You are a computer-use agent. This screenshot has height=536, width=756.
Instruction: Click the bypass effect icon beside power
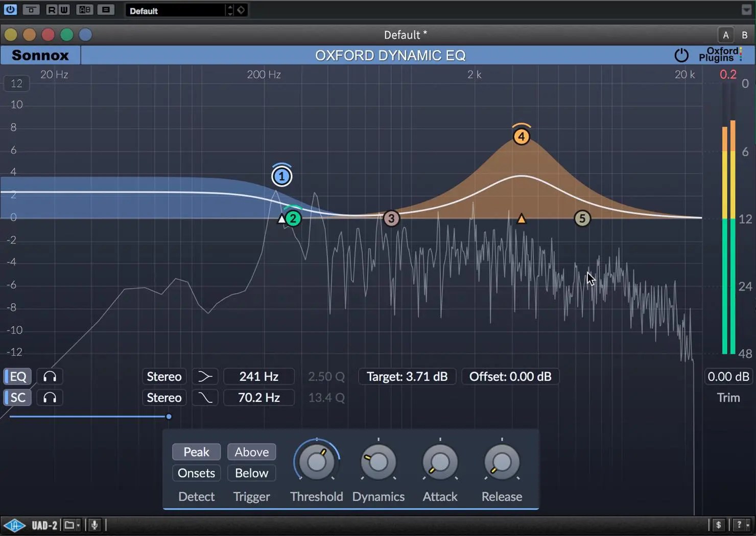pyautogui.click(x=31, y=9)
